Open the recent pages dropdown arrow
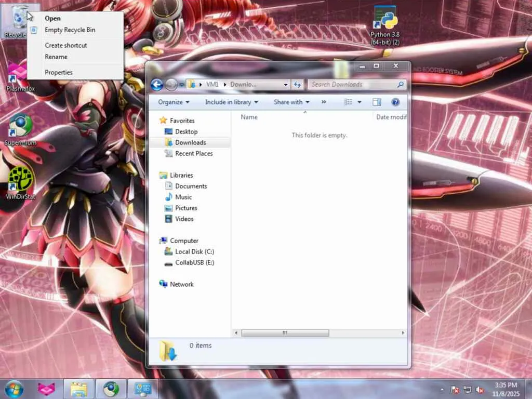532x399 pixels. [181, 85]
